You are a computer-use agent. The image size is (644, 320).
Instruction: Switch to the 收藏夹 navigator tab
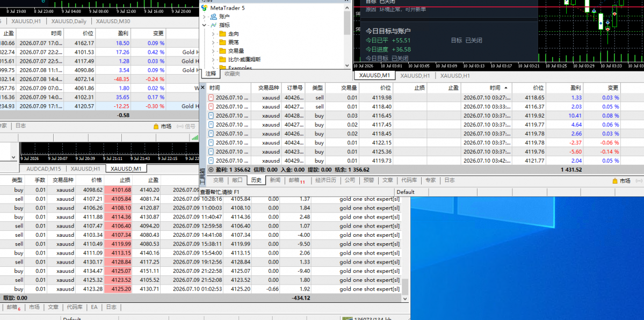[233, 74]
